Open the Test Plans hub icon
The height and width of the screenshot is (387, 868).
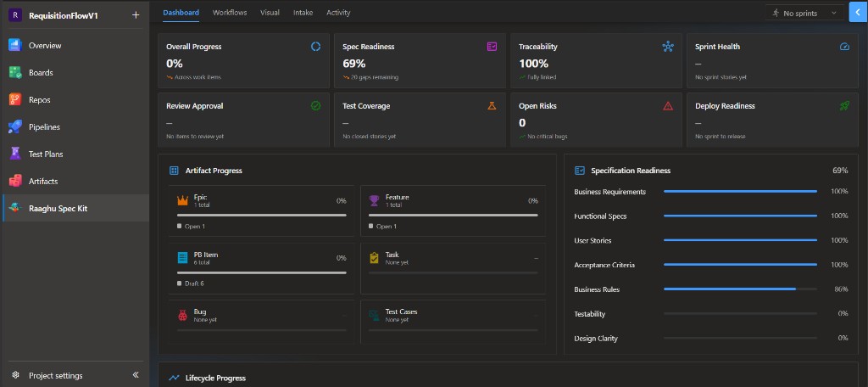tap(15, 154)
